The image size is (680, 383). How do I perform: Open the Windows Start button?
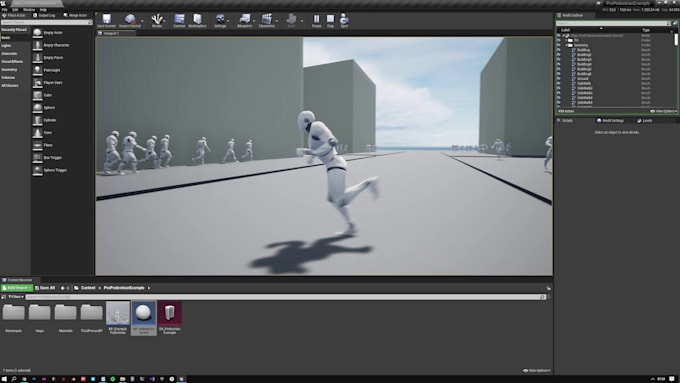click(x=4, y=379)
